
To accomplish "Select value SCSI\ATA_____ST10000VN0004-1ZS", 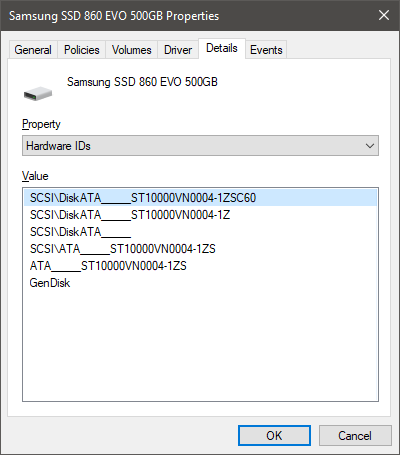I will click(200, 249).
